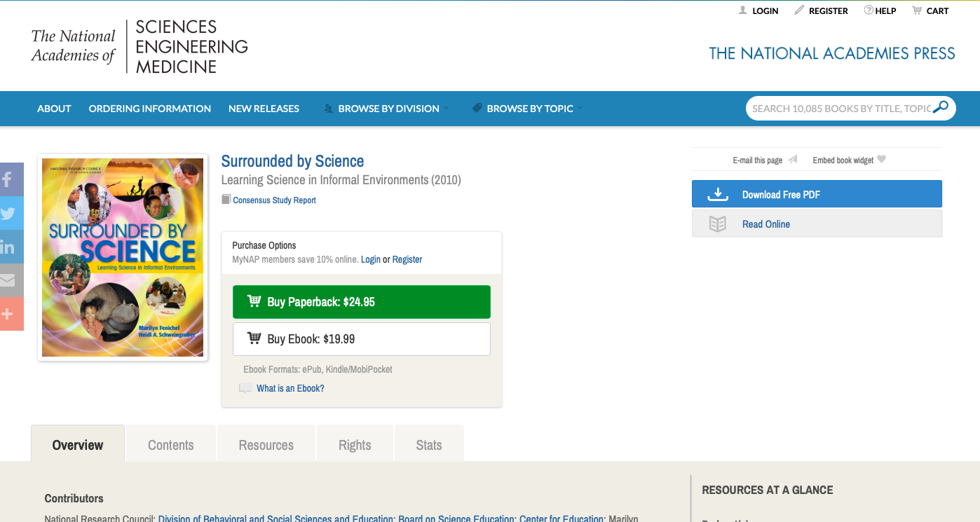980x522 pixels.
Task: Open What is an Ebook? link
Action: point(290,388)
